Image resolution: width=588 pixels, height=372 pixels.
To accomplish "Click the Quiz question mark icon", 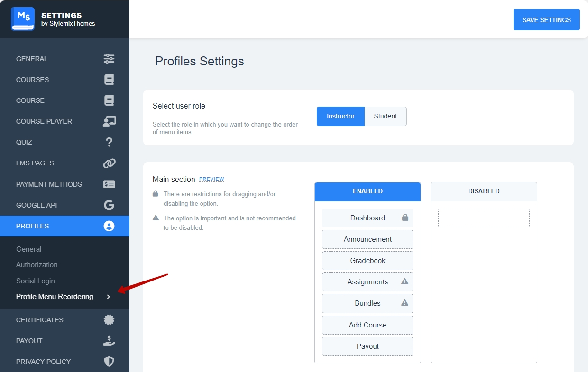I will coord(109,142).
